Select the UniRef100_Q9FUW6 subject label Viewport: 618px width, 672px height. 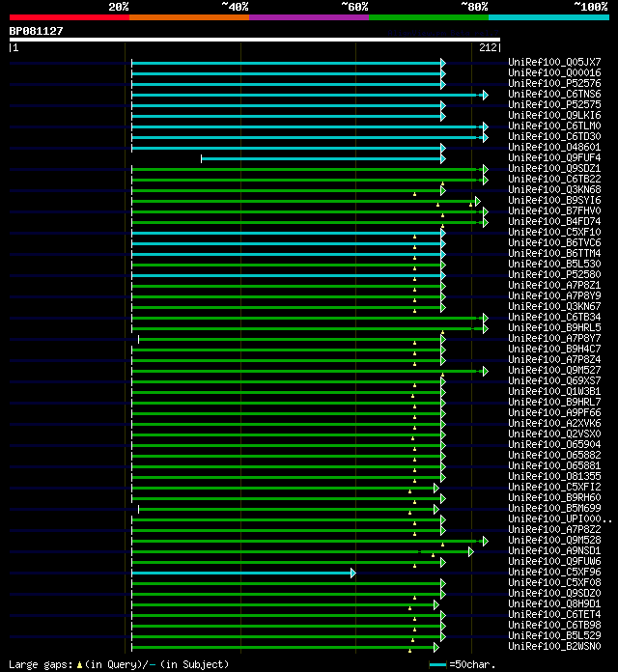(554, 561)
